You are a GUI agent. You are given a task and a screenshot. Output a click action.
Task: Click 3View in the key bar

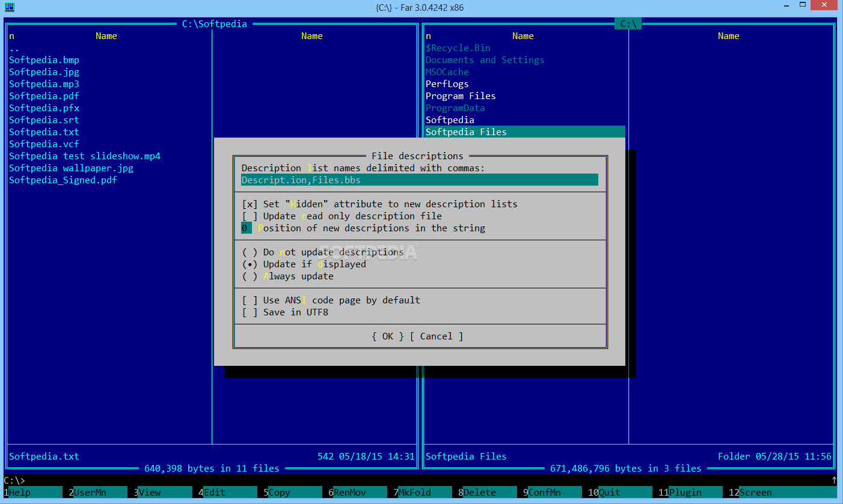click(163, 493)
